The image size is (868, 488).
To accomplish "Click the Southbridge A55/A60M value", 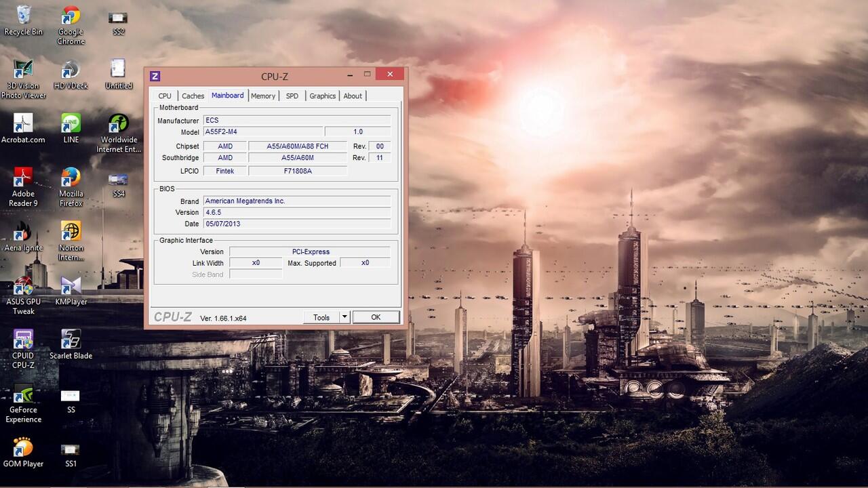I will click(298, 158).
